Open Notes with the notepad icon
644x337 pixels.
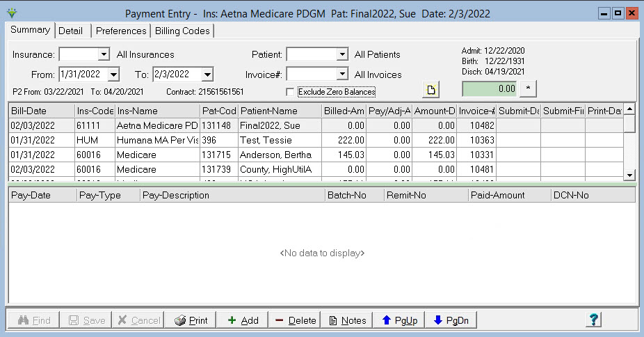click(x=347, y=320)
